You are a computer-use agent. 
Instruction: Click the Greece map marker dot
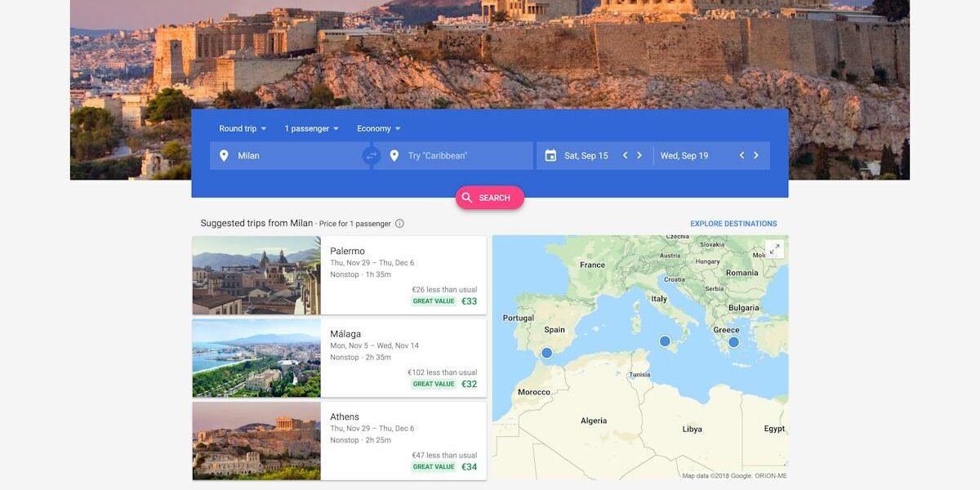coord(733,341)
